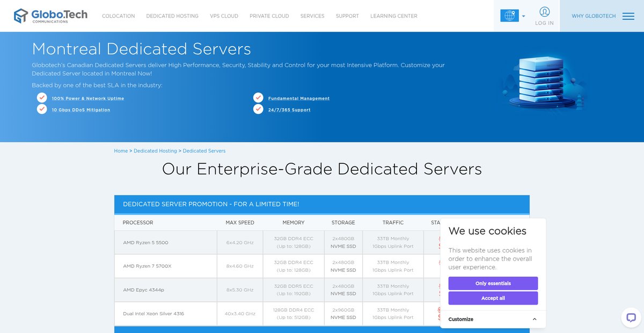Click the 8x5.30 GHz speed cell
Viewport: 644px width, 333px height.
240,290
